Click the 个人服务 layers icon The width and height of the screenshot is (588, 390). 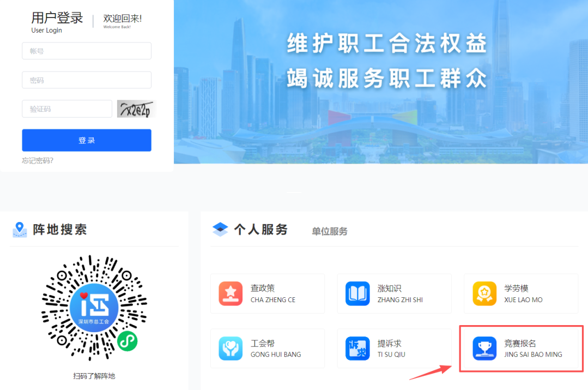click(x=220, y=230)
